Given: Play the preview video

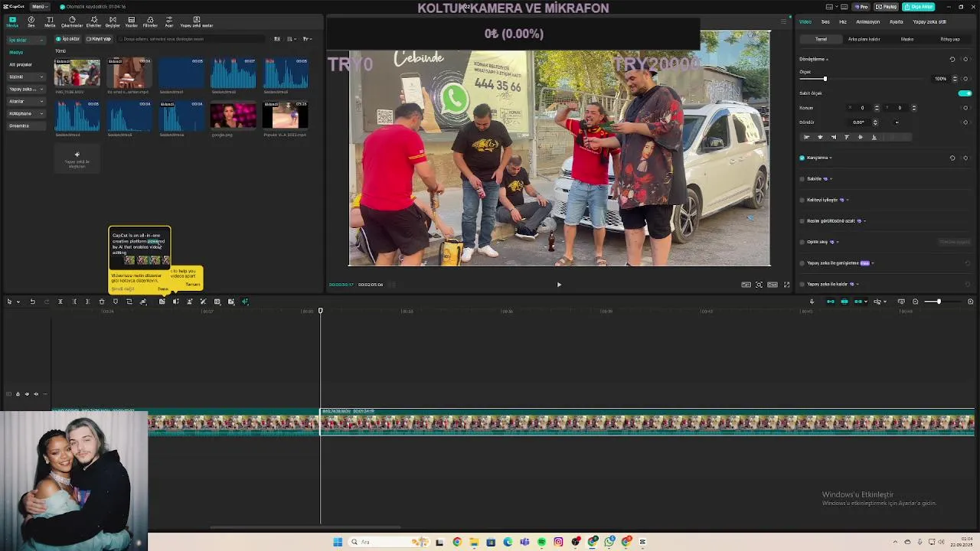Looking at the screenshot, I should pyautogui.click(x=559, y=285).
